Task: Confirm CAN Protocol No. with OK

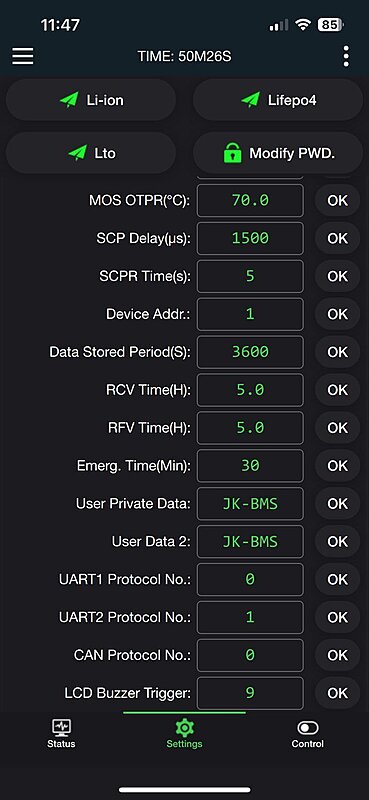Action: coord(337,655)
